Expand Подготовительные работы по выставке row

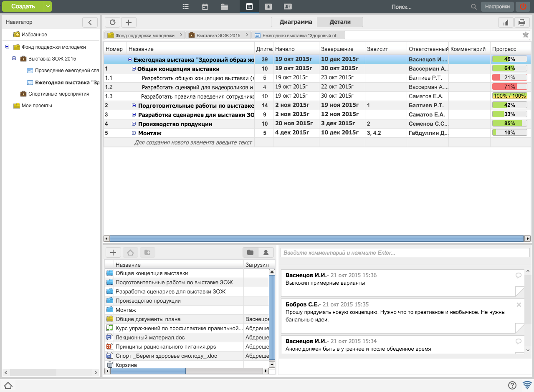click(134, 106)
